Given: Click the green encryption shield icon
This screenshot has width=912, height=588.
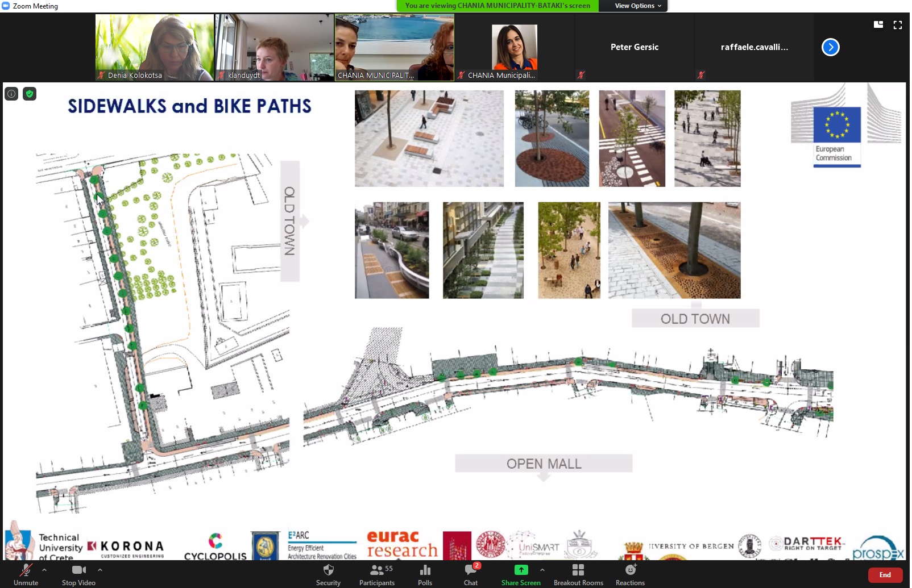Looking at the screenshot, I should tap(30, 94).
